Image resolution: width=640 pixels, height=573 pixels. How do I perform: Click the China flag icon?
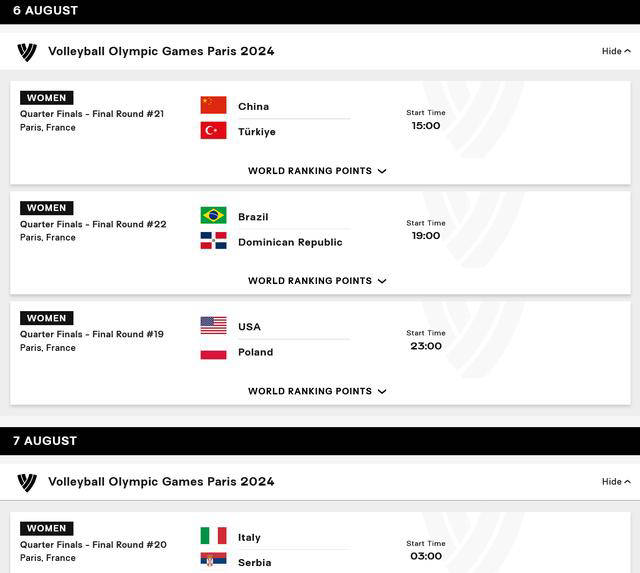pos(213,105)
